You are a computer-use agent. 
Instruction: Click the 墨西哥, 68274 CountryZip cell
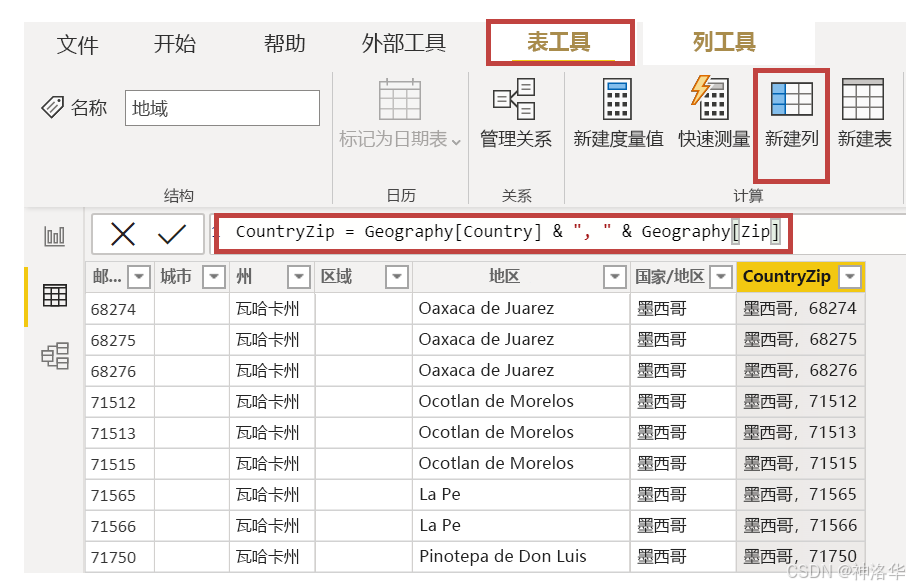pos(800,308)
